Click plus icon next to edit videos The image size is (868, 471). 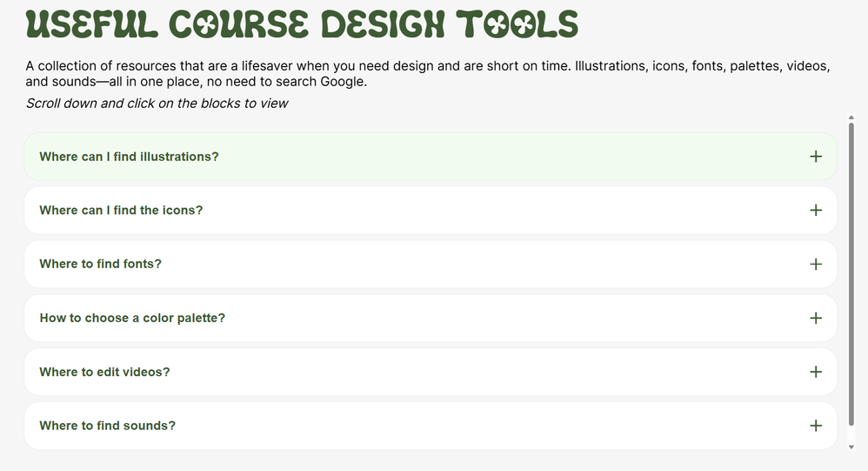click(815, 372)
